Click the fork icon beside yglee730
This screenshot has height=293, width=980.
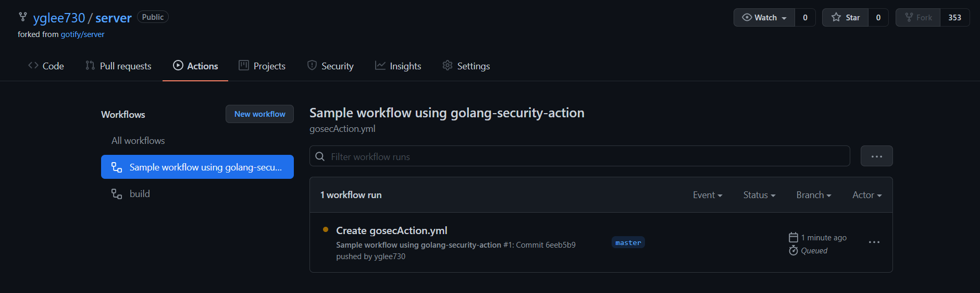pos(23,17)
